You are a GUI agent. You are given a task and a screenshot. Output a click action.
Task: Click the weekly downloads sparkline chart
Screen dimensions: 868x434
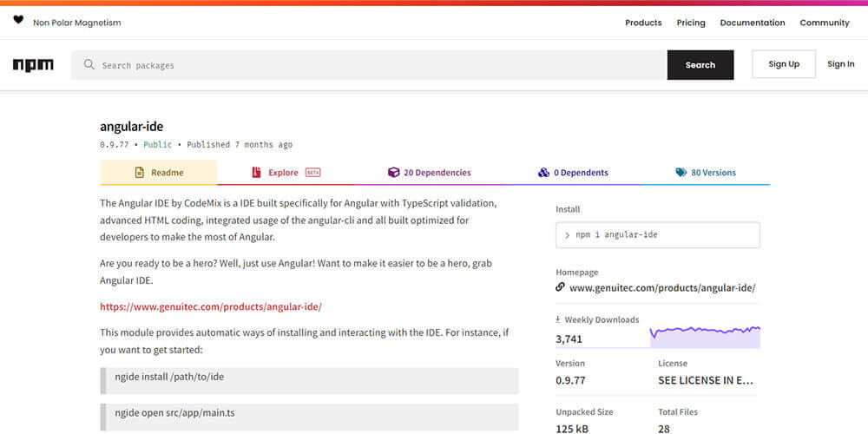[x=705, y=336]
